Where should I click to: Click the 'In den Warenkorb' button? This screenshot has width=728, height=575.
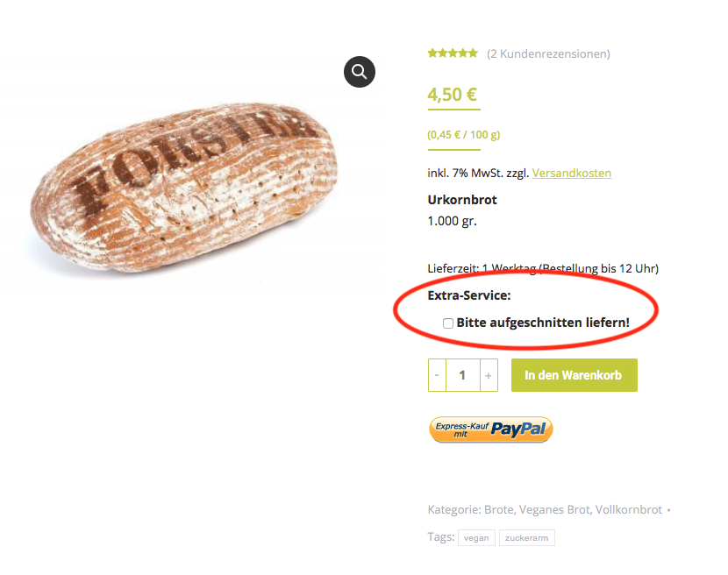point(574,374)
